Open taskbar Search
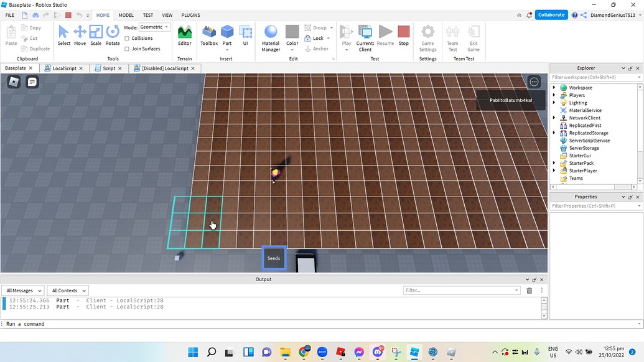The width and height of the screenshot is (644, 362). click(212, 352)
